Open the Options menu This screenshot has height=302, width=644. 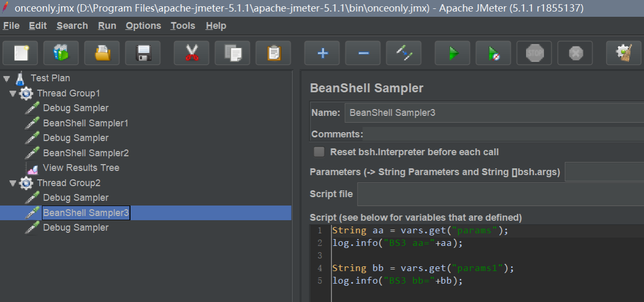click(143, 26)
